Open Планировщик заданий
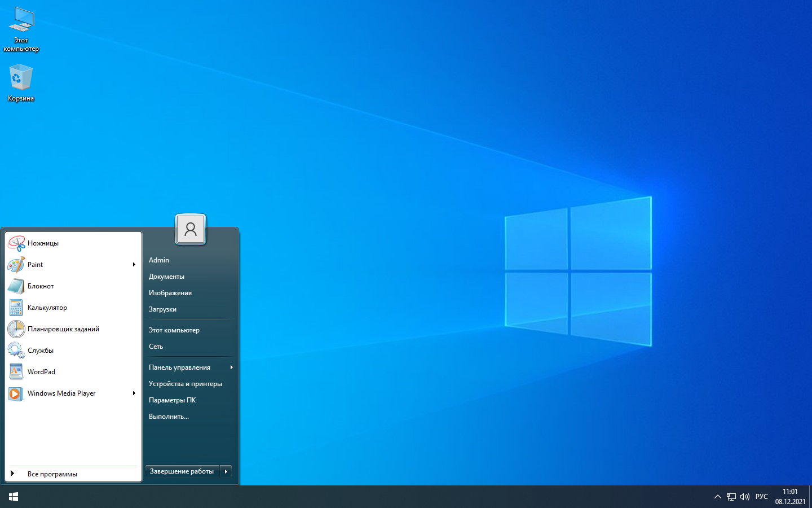 click(x=63, y=329)
